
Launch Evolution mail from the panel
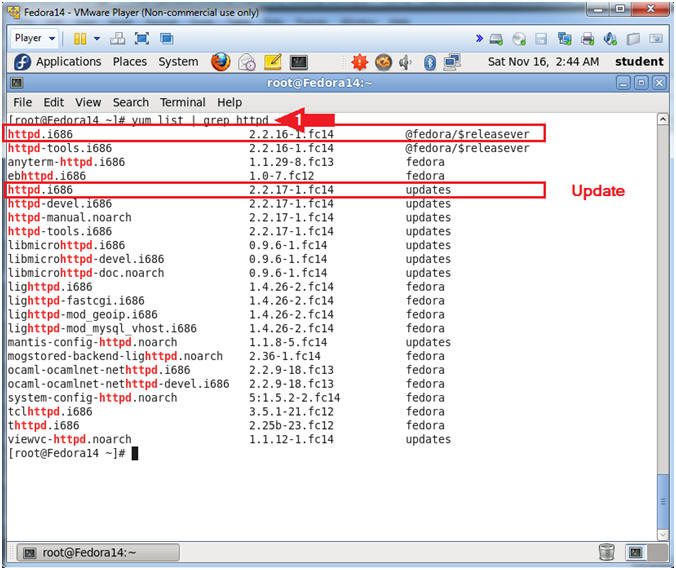[247, 63]
